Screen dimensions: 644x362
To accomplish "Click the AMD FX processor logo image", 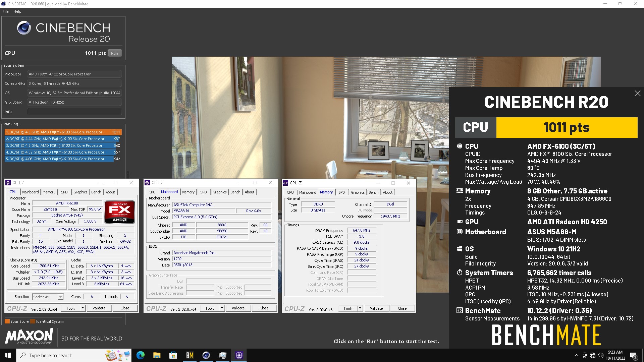I will [x=120, y=212].
